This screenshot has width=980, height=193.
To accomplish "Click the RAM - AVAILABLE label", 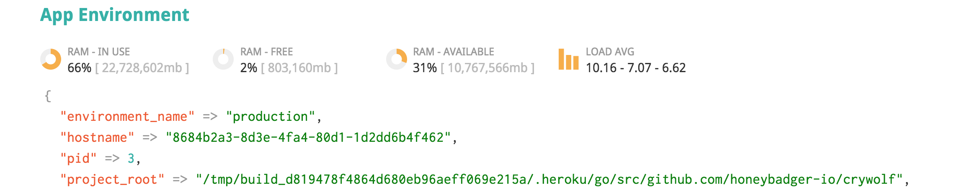I will point(453,52).
